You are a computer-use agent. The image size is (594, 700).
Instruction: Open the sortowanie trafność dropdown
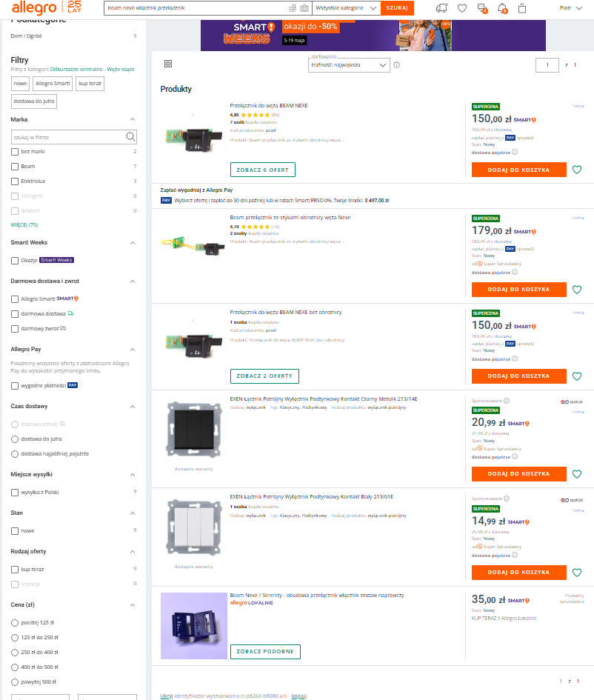pyautogui.click(x=349, y=65)
